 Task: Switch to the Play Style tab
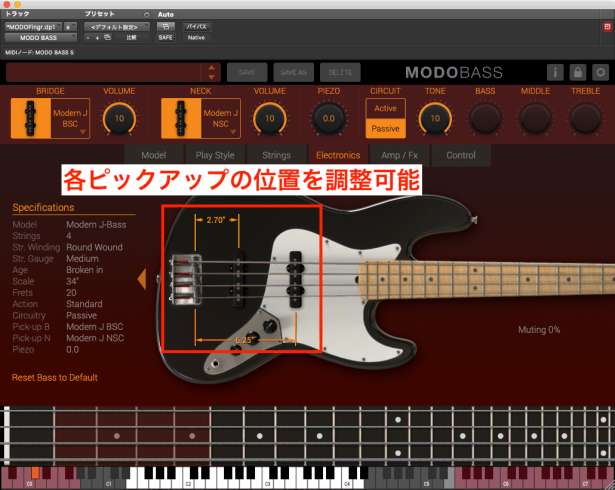(215, 155)
